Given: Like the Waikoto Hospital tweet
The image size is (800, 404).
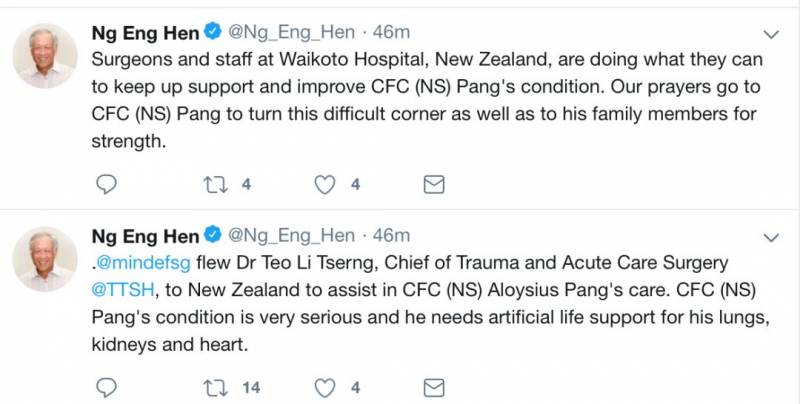Looking at the screenshot, I should click(326, 183).
